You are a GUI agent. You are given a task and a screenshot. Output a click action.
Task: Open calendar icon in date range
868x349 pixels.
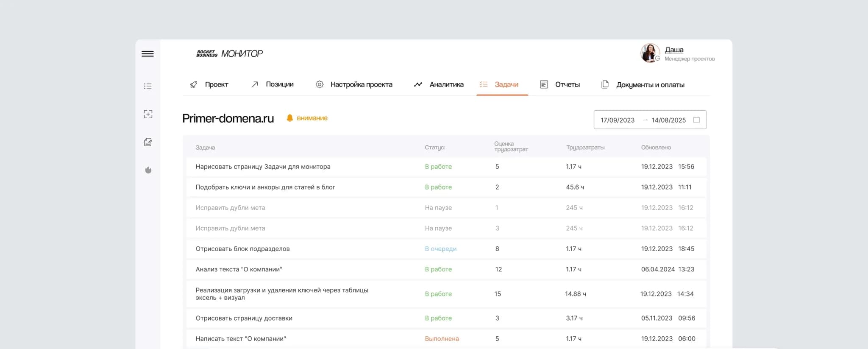pyautogui.click(x=696, y=120)
